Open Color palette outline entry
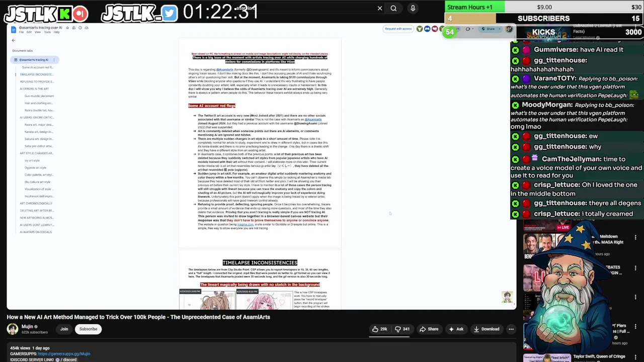 click(39, 174)
